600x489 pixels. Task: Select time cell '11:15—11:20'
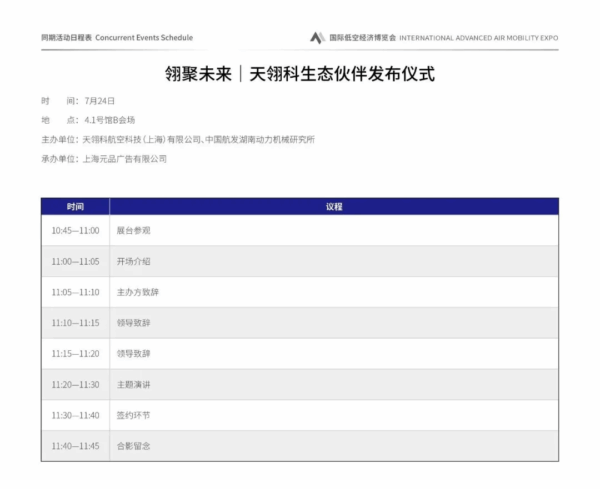pyautogui.click(x=75, y=354)
